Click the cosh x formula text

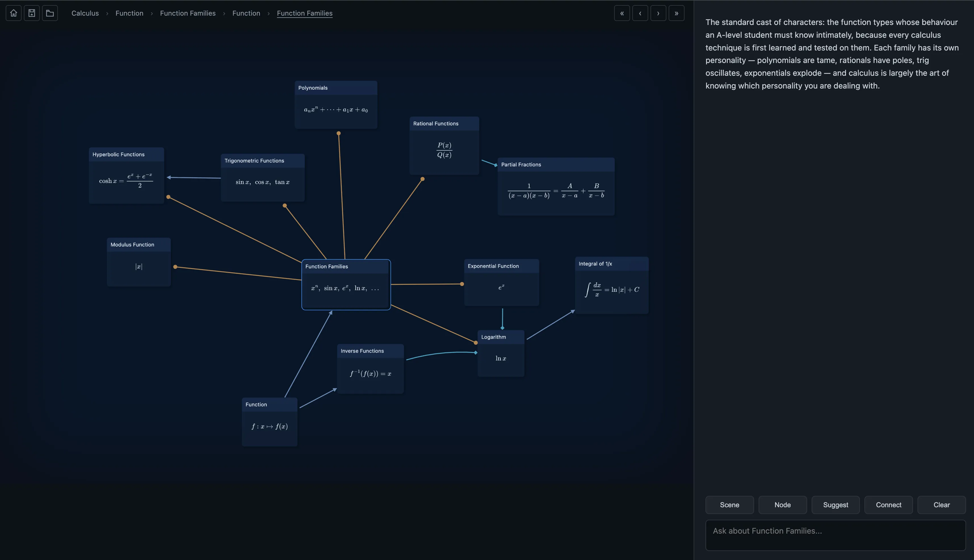click(x=126, y=180)
